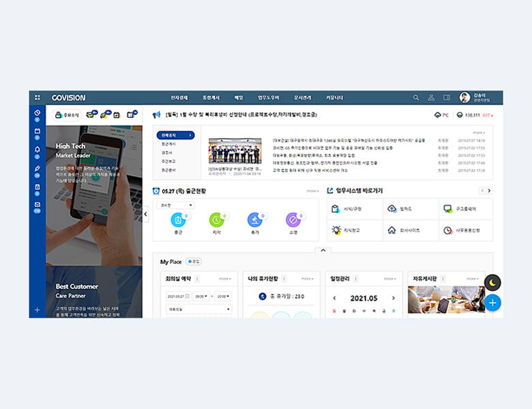Click the blue plus floating button
Viewport: 532px width, 409px height.
[x=492, y=302]
